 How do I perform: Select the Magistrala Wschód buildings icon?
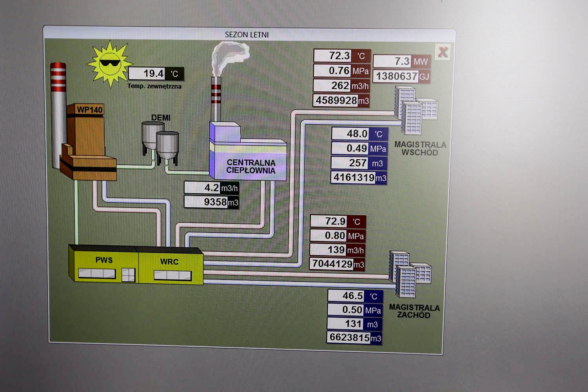416,110
